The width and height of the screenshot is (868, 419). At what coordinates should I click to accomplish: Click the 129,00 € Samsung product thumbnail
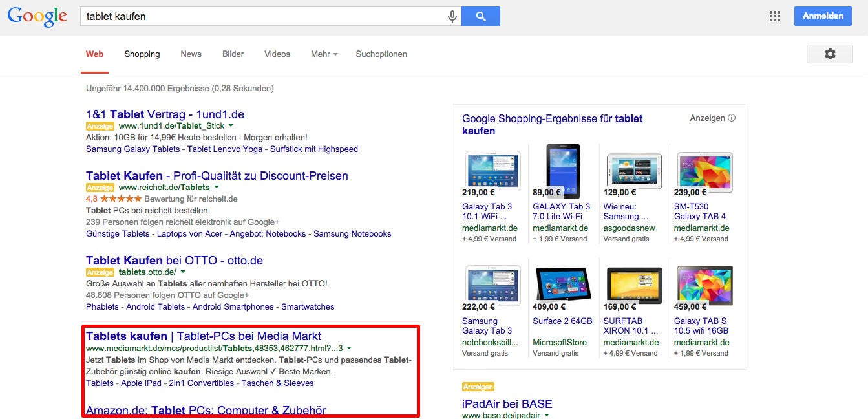click(x=634, y=171)
